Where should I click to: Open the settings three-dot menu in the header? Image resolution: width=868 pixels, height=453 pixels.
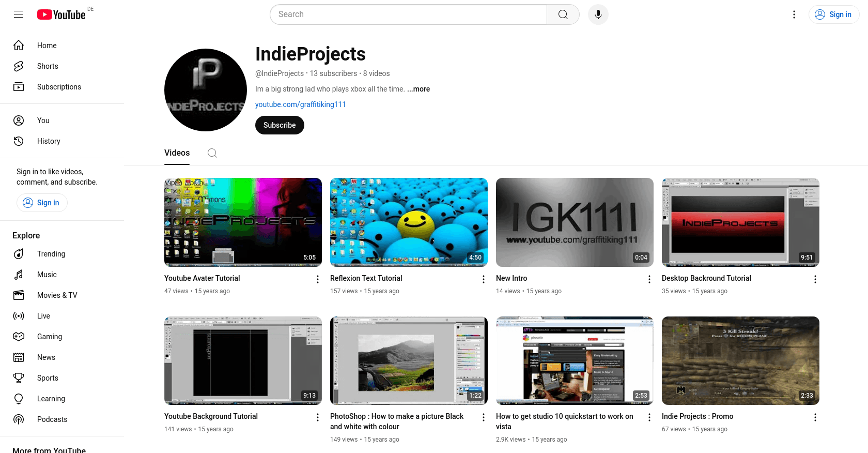coord(794,14)
